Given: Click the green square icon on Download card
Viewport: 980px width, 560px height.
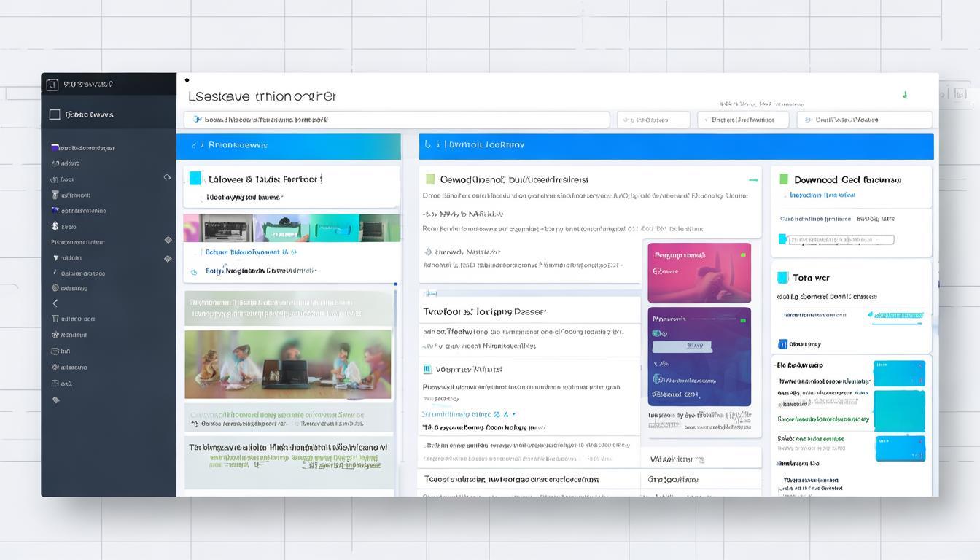Looking at the screenshot, I should [x=784, y=179].
